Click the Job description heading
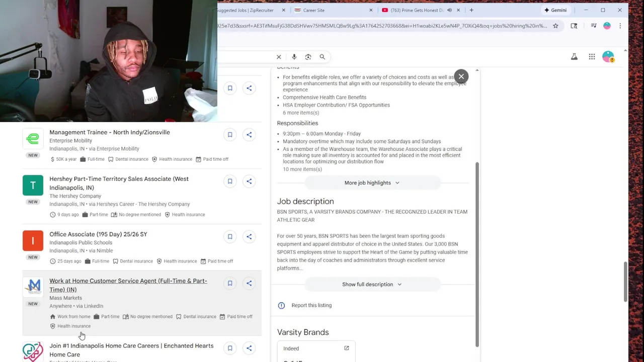This screenshot has width=644, height=362. pyautogui.click(x=305, y=201)
